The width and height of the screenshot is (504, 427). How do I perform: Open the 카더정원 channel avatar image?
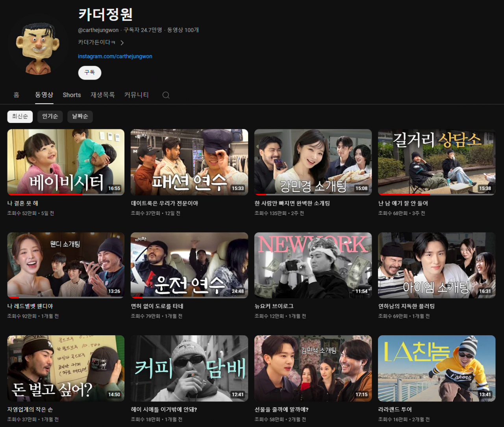coord(38,47)
